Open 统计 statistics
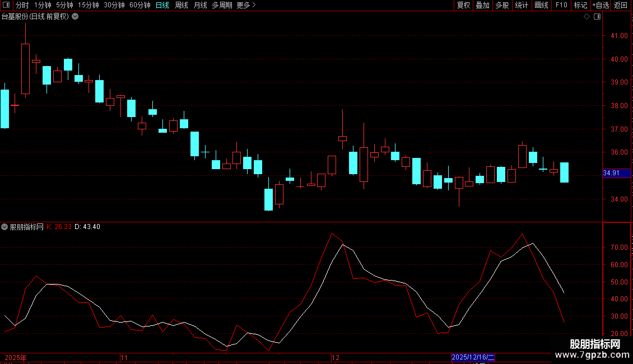 point(522,5)
